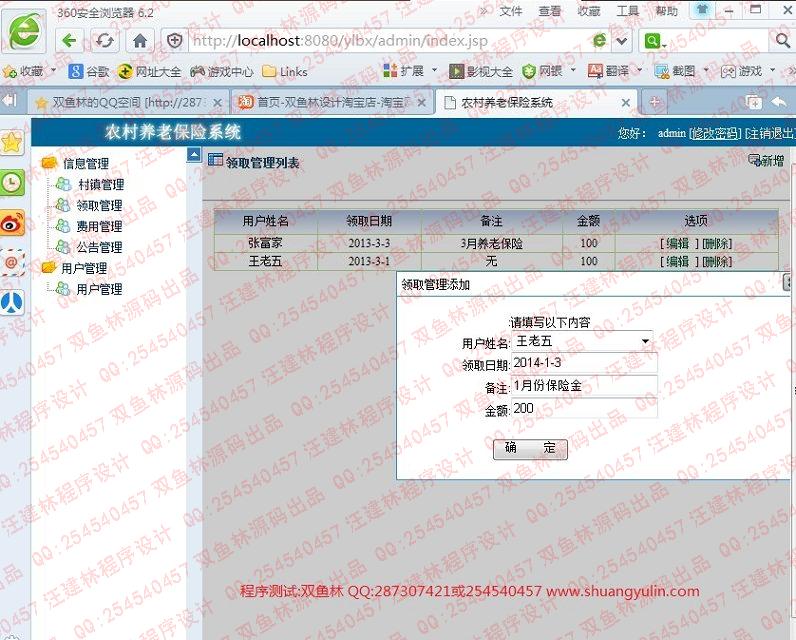Click the 领取日期 input field
The height and width of the screenshot is (640, 796).
(x=584, y=363)
